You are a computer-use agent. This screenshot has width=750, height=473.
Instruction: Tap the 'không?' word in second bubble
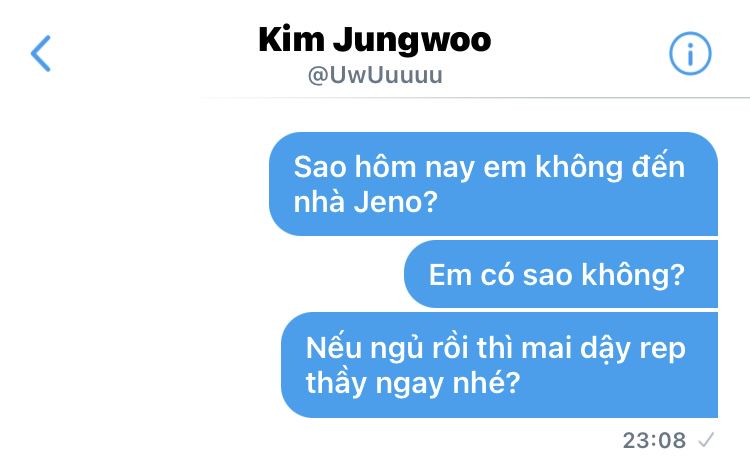[x=633, y=275]
